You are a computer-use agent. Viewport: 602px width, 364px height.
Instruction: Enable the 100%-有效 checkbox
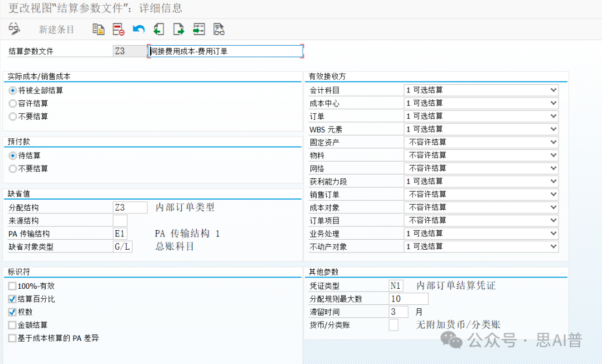(x=13, y=286)
